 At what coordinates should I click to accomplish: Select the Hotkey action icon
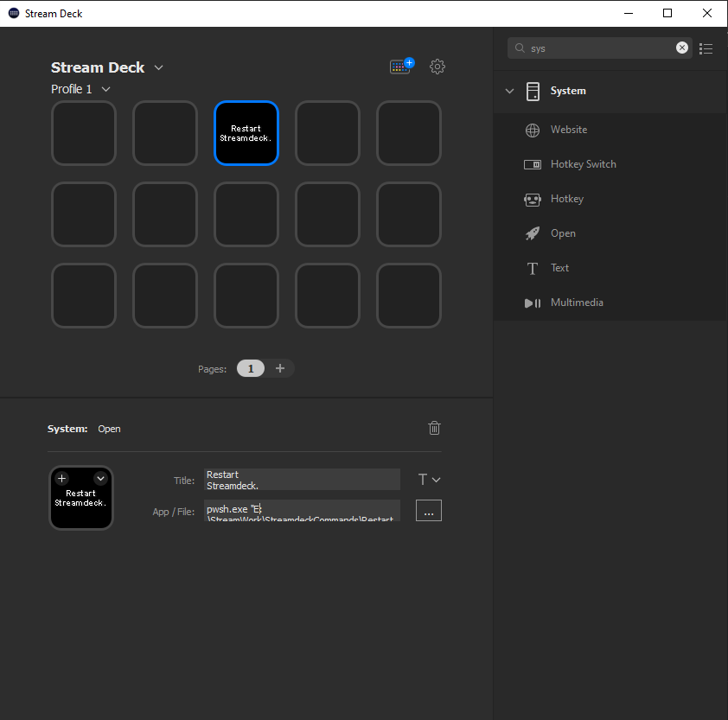point(532,199)
